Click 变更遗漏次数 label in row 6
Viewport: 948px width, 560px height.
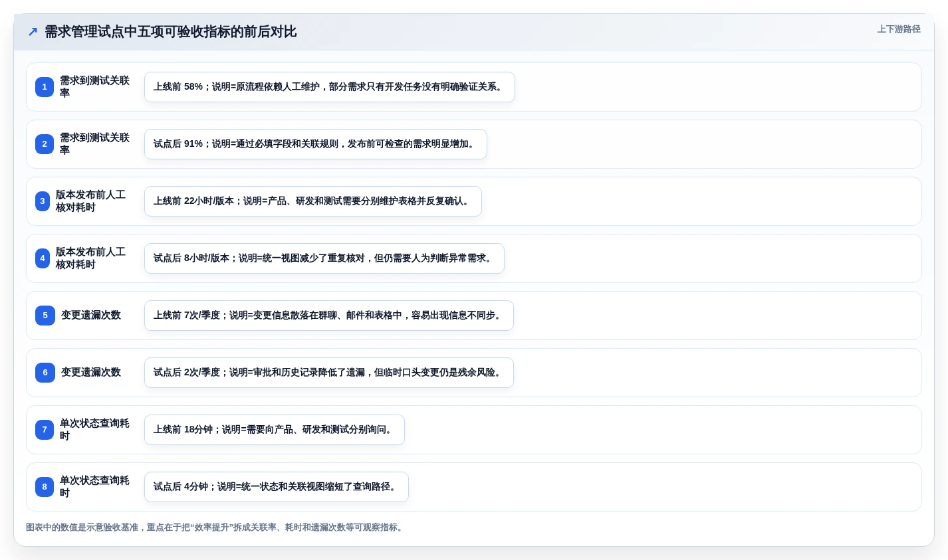pyautogui.click(x=91, y=373)
